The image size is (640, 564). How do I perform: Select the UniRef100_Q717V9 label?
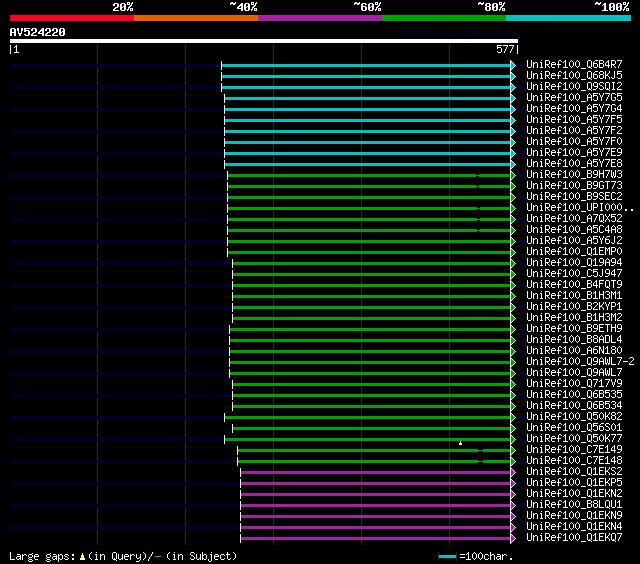(574, 384)
